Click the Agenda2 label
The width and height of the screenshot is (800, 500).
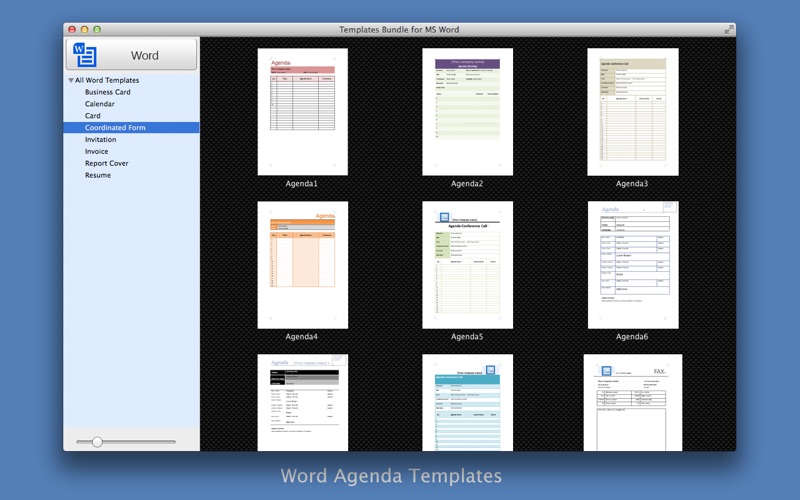467,184
